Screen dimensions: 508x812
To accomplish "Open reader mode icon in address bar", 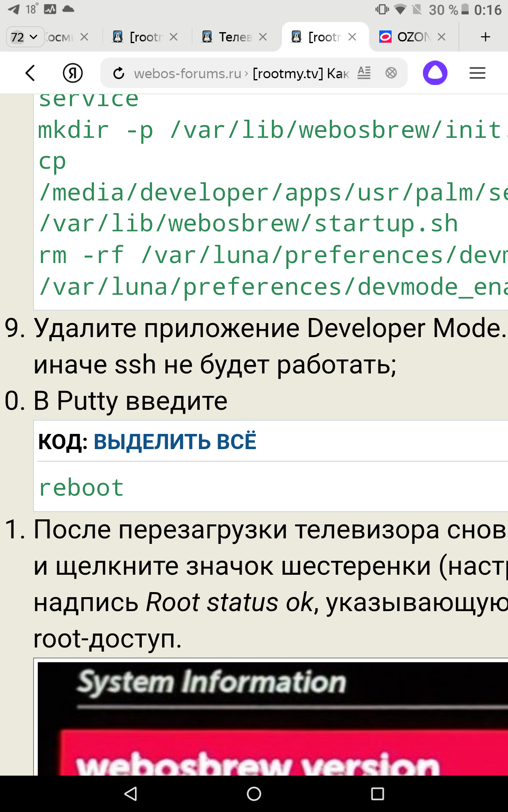I will pyautogui.click(x=364, y=73).
